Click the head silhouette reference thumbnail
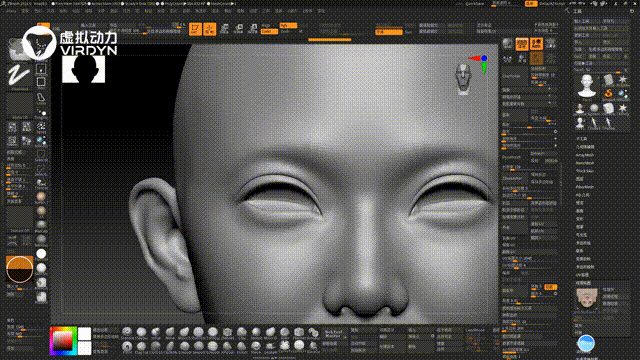The height and width of the screenshot is (360, 640). [84, 69]
